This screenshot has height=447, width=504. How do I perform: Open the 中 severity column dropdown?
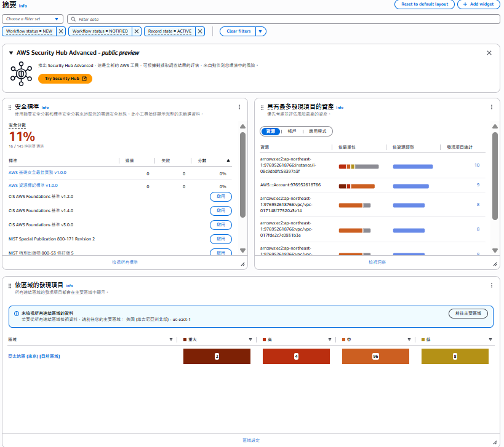click(409, 340)
